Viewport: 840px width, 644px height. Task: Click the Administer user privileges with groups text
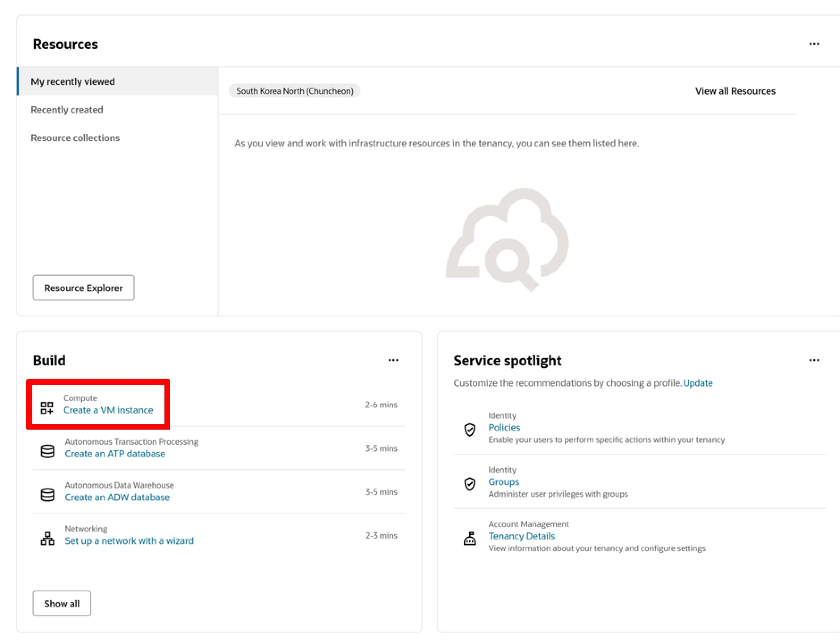click(558, 494)
